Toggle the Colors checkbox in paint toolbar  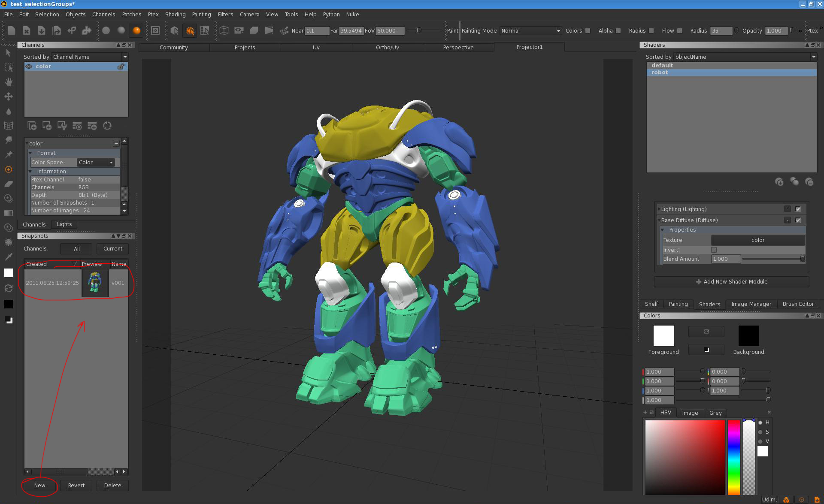588,31
